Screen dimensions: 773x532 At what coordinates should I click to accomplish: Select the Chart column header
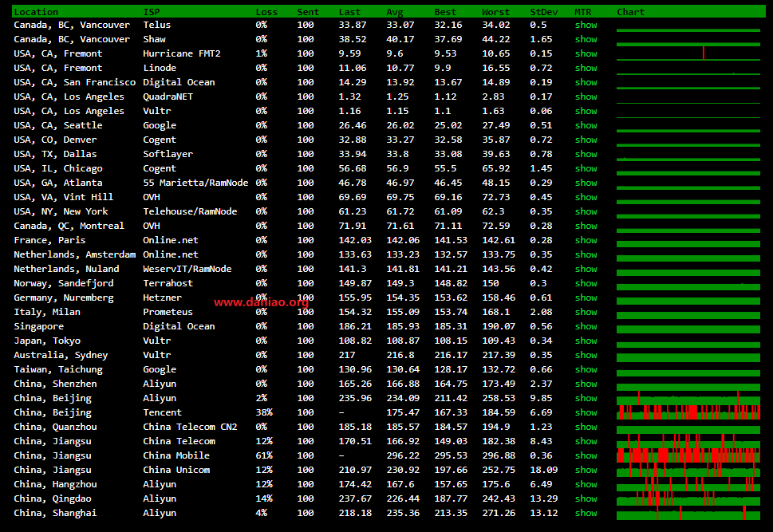[630, 12]
